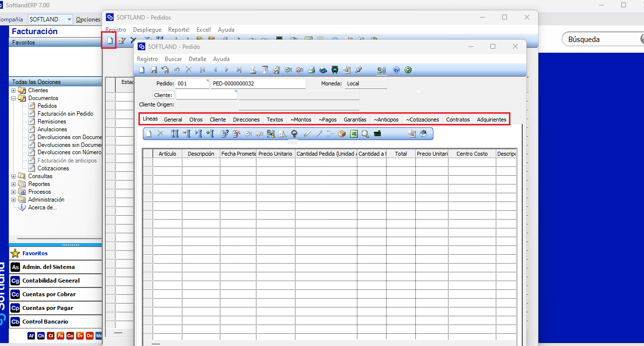The image size is (644, 346).
Task: Open the SOFTLAND company dropdown
Action: pos(69,20)
